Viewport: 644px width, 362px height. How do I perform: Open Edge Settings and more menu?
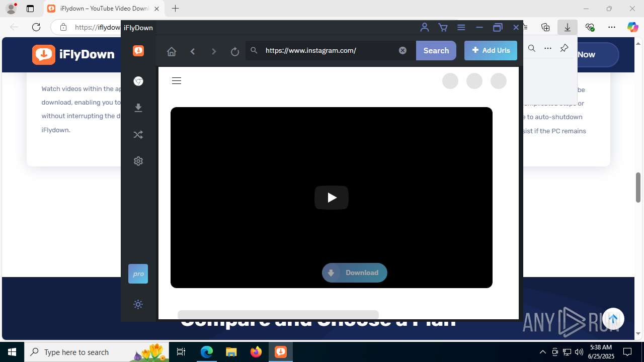[x=612, y=27]
